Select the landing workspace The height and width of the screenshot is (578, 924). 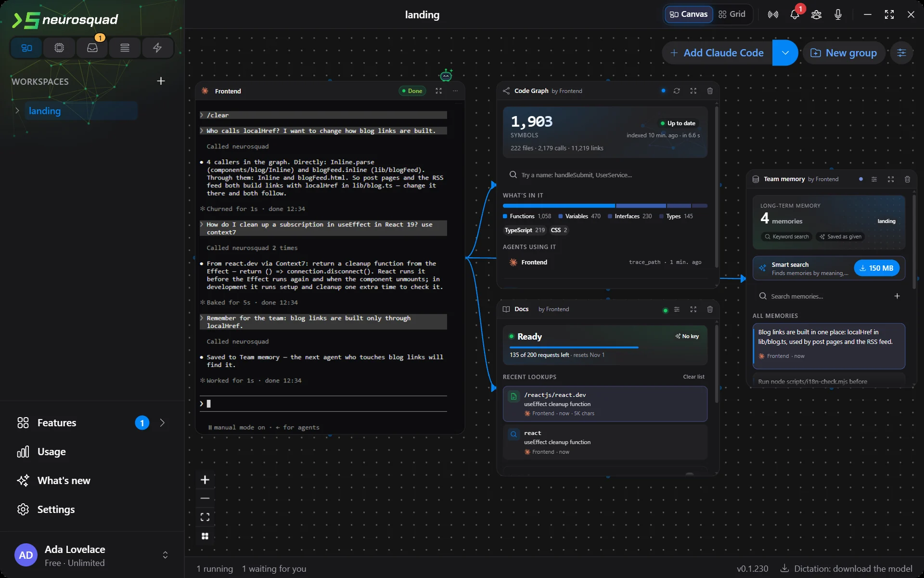click(80, 111)
